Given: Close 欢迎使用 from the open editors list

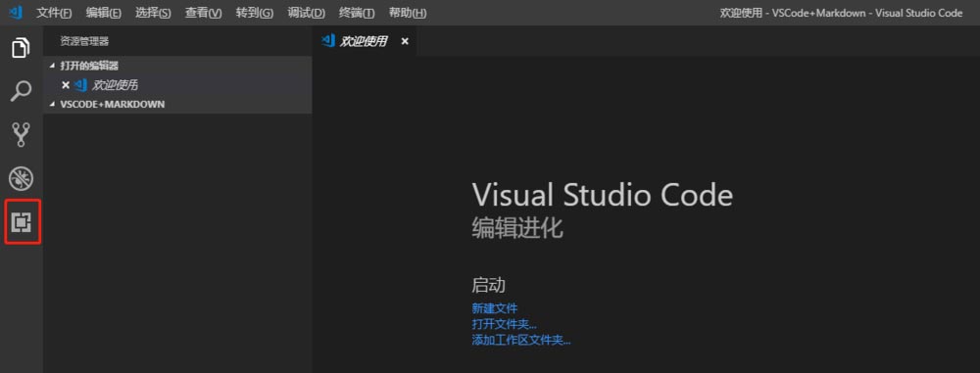Looking at the screenshot, I should pos(66,85).
